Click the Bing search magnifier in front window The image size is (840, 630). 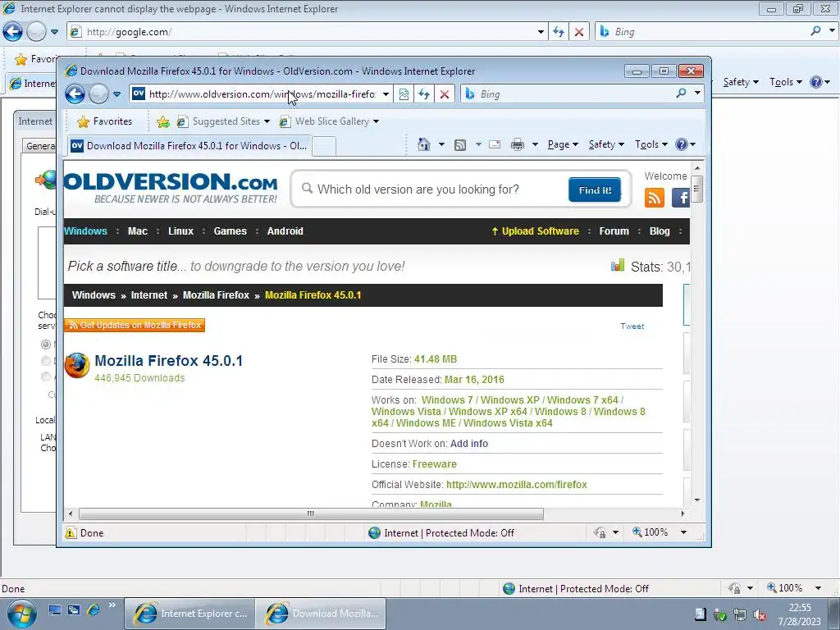click(x=681, y=94)
